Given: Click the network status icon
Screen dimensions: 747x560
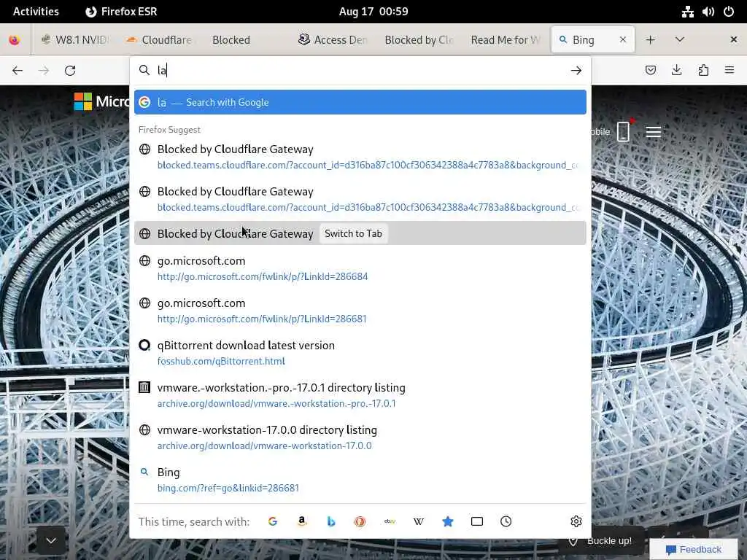Looking at the screenshot, I should click(x=687, y=12).
